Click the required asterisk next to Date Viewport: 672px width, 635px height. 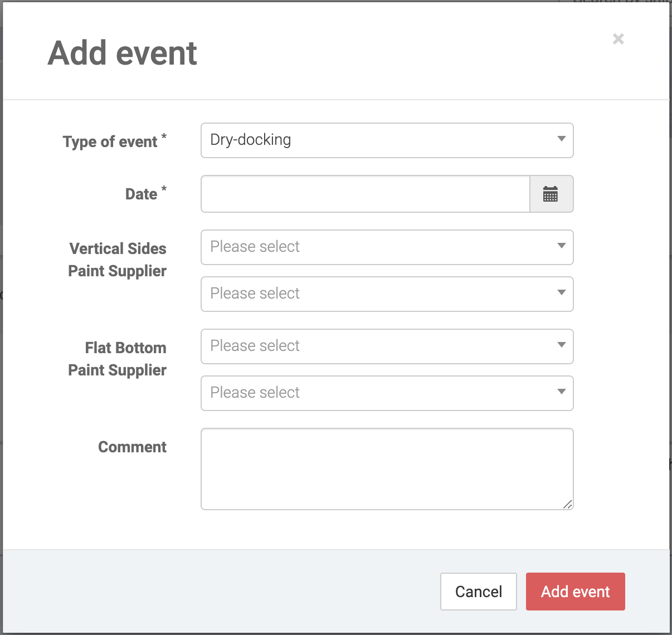pos(164,189)
